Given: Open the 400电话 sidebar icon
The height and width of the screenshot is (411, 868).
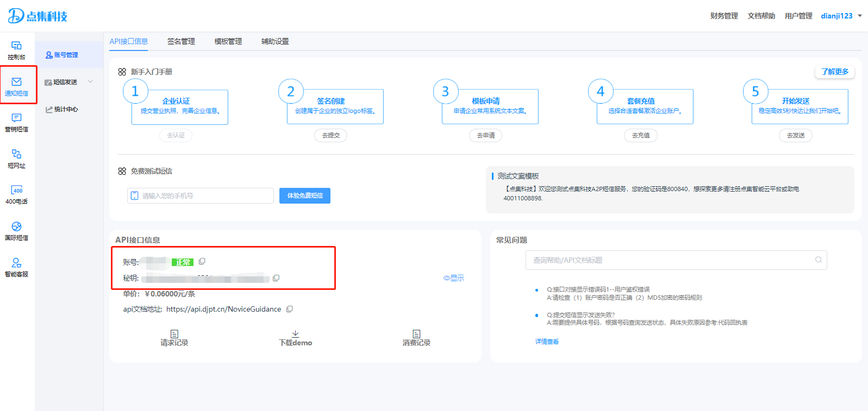Looking at the screenshot, I should [16, 191].
